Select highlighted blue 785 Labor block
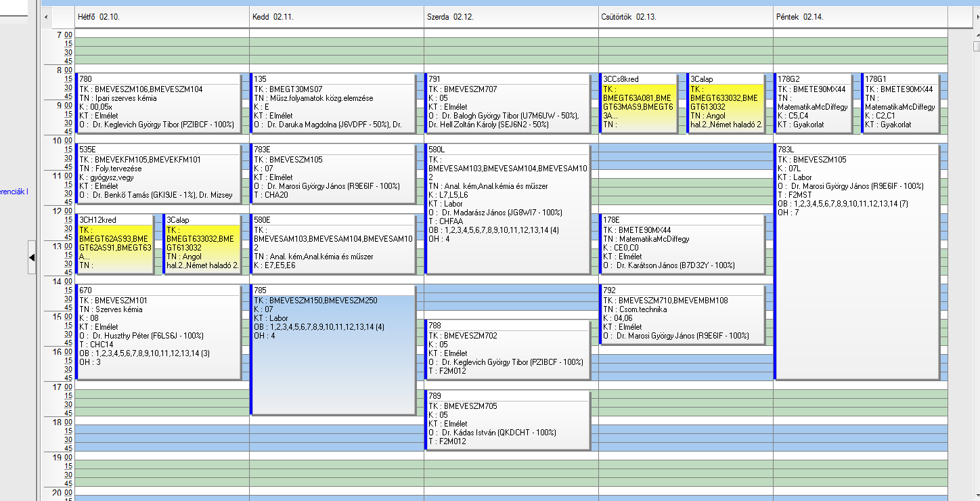The width and height of the screenshot is (980, 501). click(x=333, y=349)
